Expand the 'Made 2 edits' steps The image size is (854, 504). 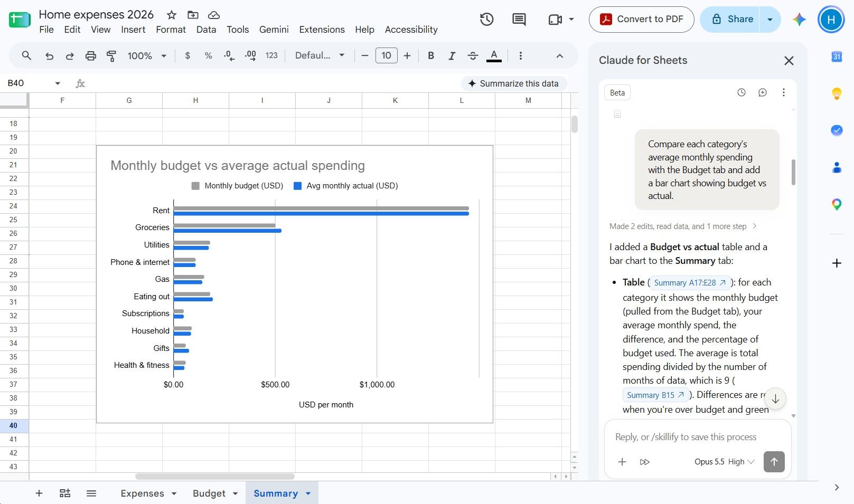click(683, 226)
